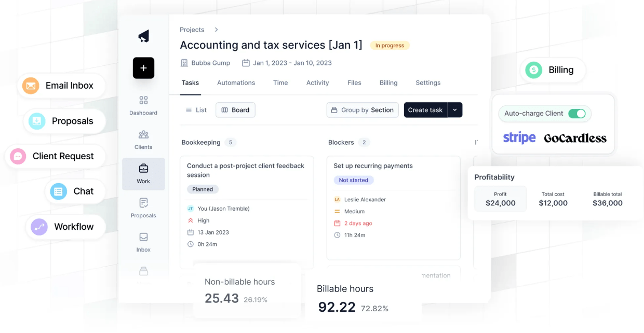Open the Tasks tab
The width and height of the screenshot is (644, 333).
[x=190, y=83]
